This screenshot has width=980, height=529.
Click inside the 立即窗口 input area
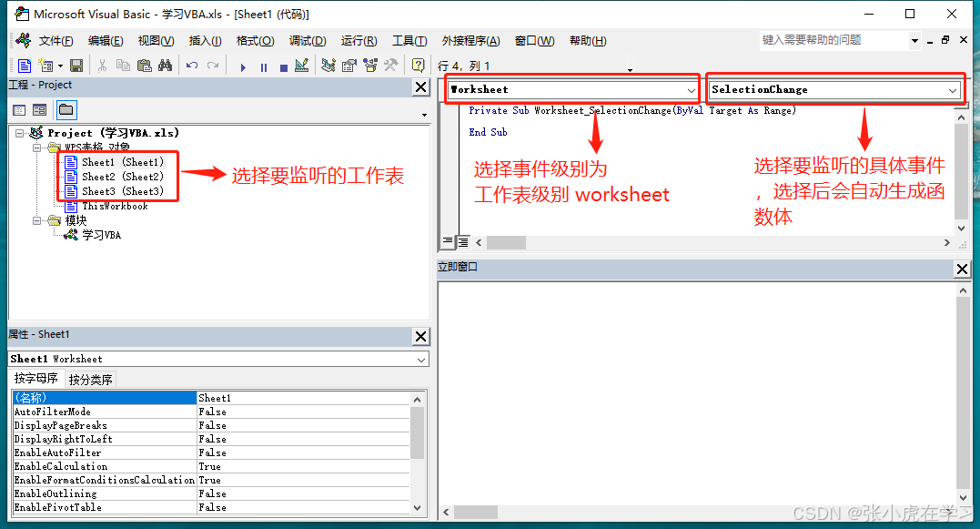(x=697, y=392)
